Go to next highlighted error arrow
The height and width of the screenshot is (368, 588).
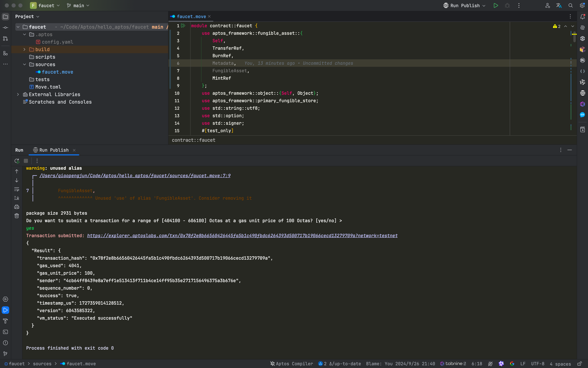click(573, 26)
